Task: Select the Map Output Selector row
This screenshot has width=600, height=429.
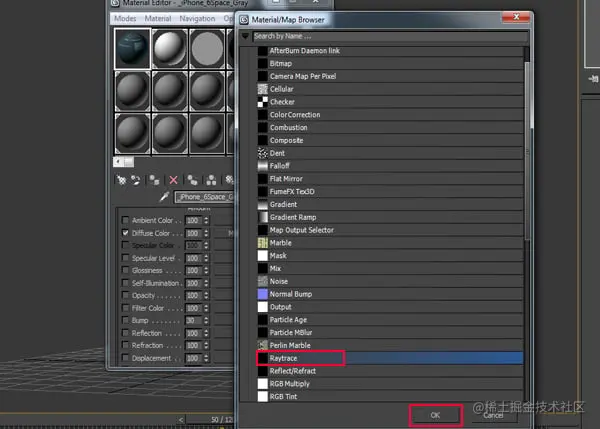Action: (390, 230)
